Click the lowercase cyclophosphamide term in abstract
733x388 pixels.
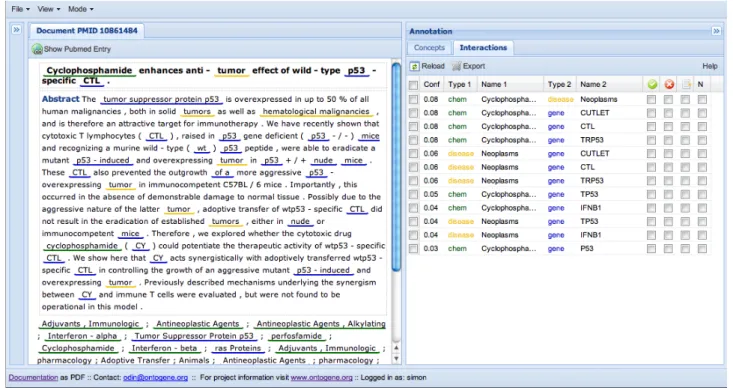click(82, 246)
